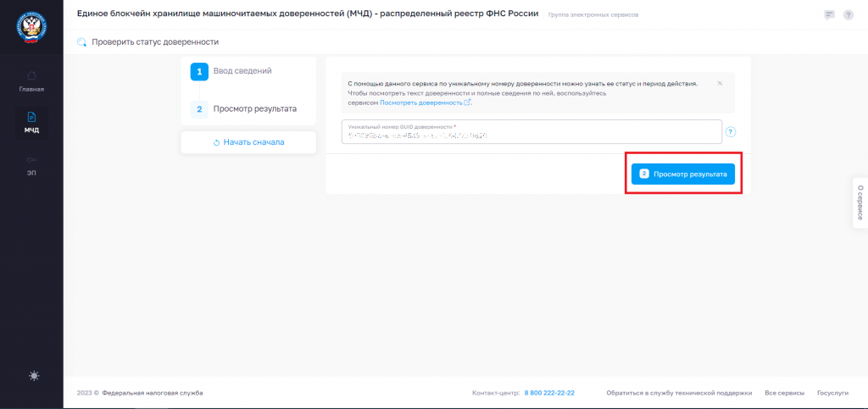Toggle the light/dark theme sun icon
Image resolution: width=868 pixels, height=409 pixels.
(34, 376)
